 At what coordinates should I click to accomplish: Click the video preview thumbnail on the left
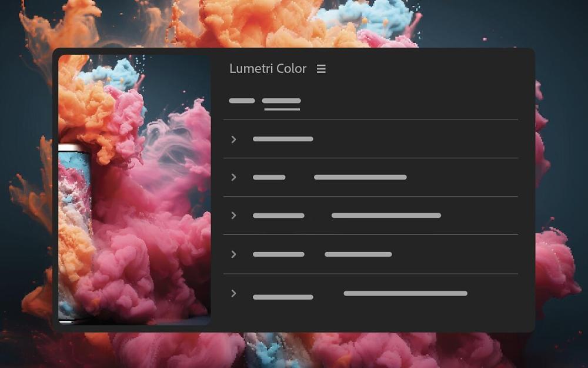(x=135, y=190)
